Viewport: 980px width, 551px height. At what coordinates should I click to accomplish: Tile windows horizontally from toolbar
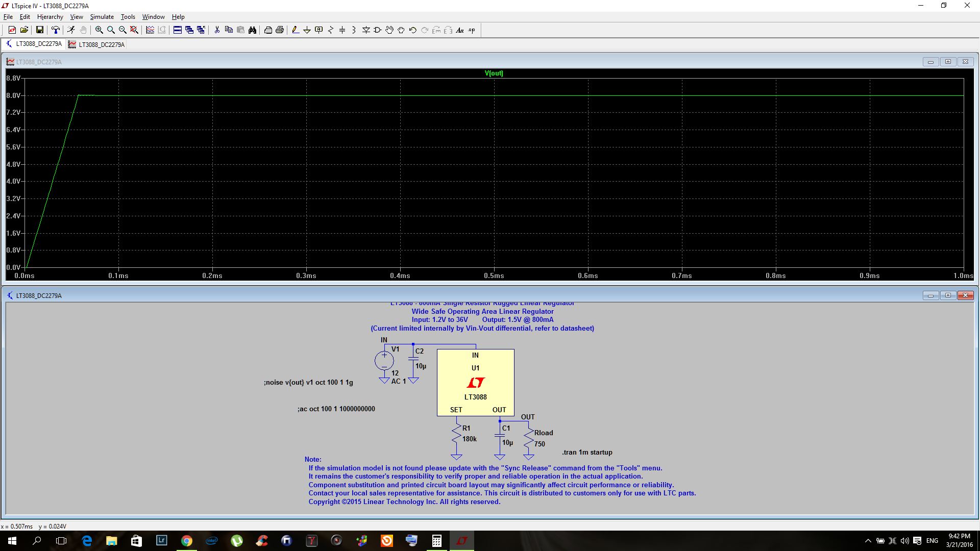tap(178, 30)
